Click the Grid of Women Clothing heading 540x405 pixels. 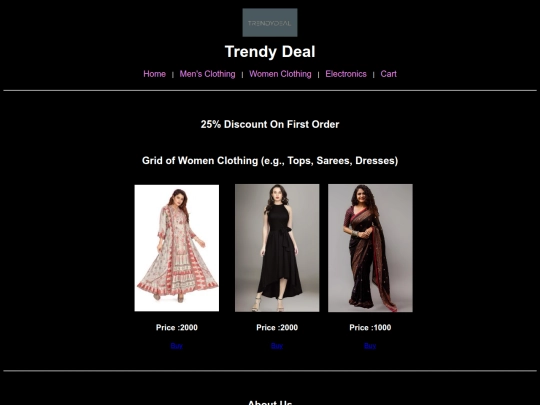coord(270,160)
